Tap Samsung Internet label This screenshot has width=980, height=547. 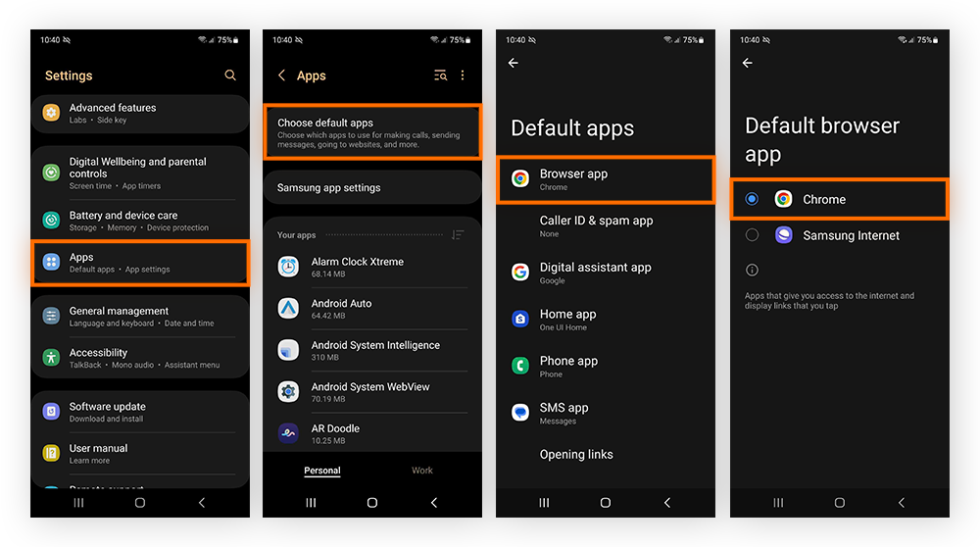[x=852, y=235]
